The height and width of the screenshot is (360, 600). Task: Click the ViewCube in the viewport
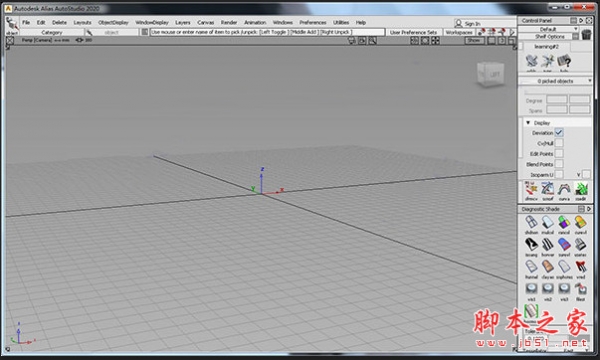click(491, 74)
